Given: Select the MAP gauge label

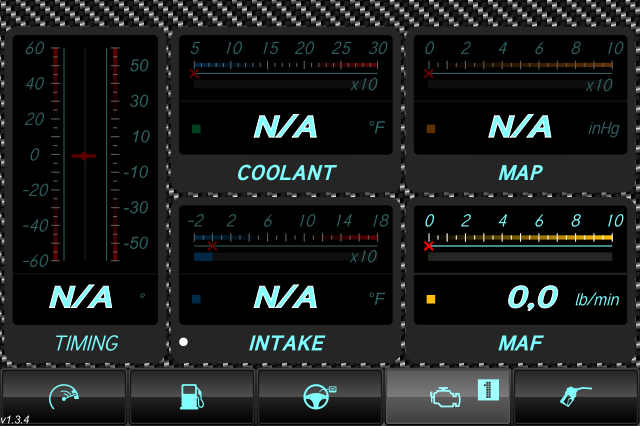Looking at the screenshot, I should 521,173.
